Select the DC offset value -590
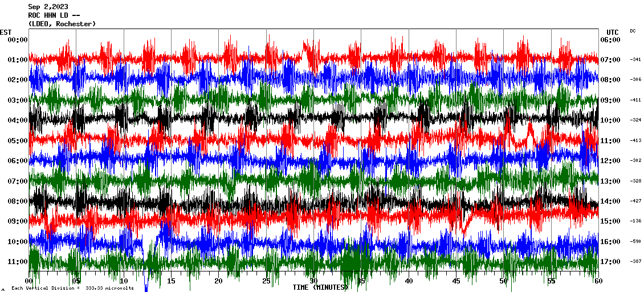Viewport: 644px width, 296px height. pos(635,242)
